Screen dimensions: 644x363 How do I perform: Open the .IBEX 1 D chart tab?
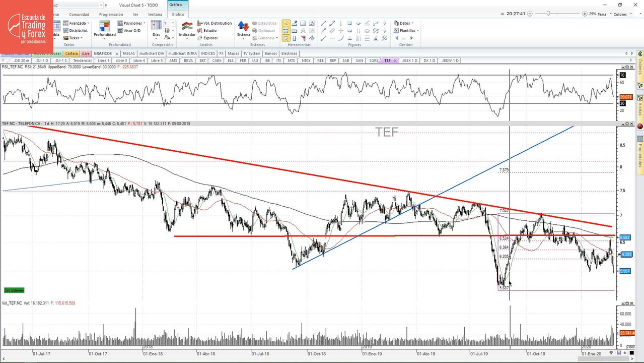[409, 60]
